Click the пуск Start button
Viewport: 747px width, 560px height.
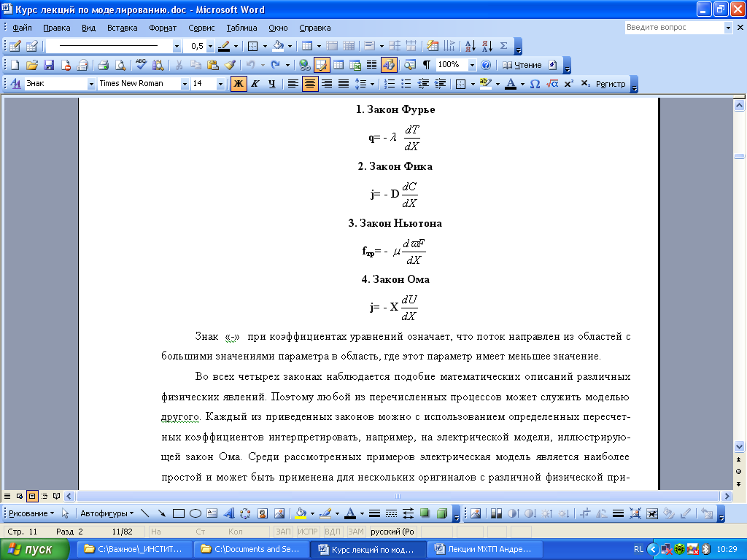34,550
